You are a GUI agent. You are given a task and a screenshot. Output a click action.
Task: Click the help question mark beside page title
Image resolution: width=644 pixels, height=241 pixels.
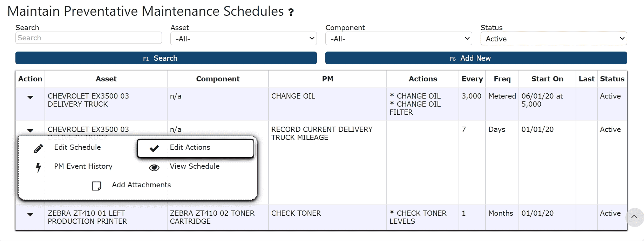tap(291, 13)
